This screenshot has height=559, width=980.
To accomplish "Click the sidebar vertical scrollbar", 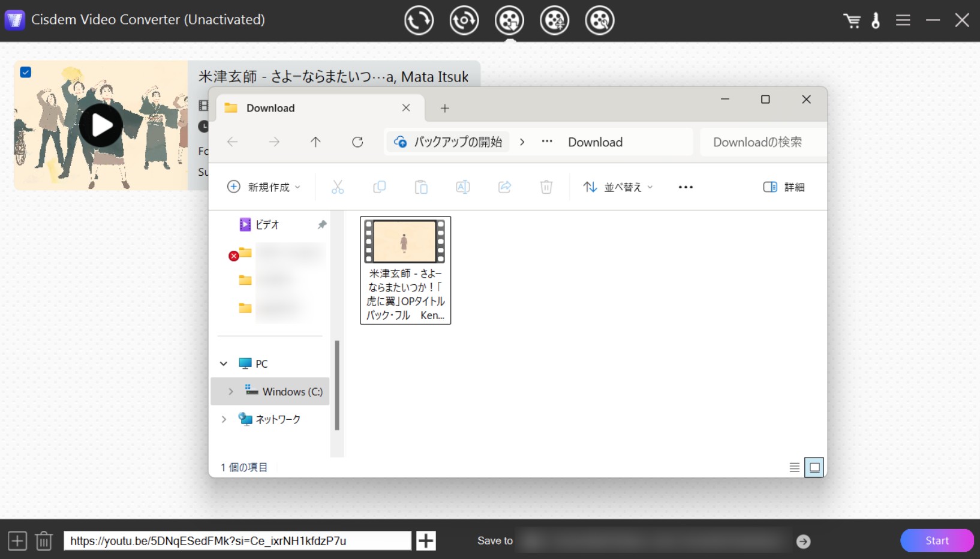I will 337,385.
